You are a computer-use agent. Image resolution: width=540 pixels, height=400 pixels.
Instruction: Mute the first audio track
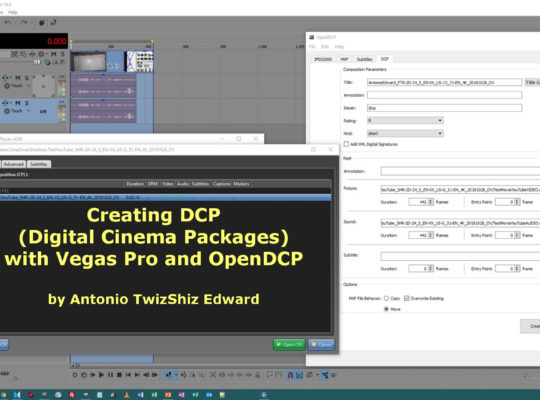[18, 78]
